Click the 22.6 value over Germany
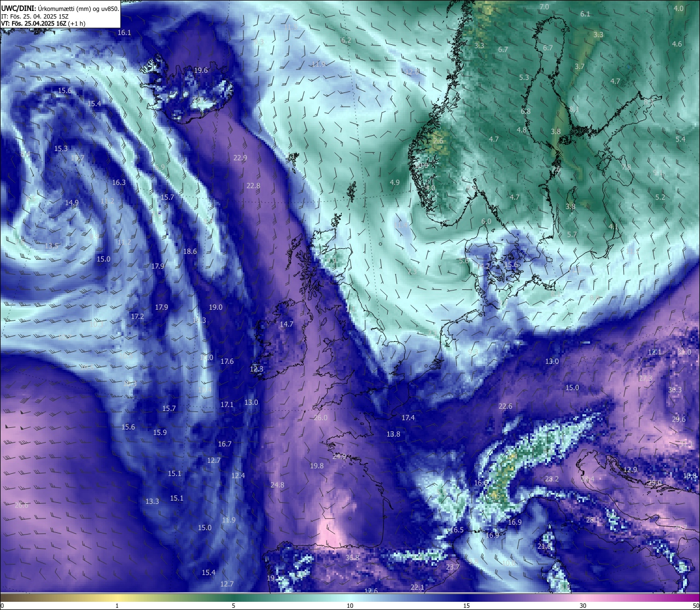The width and height of the screenshot is (700, 610). pos(505,406)
